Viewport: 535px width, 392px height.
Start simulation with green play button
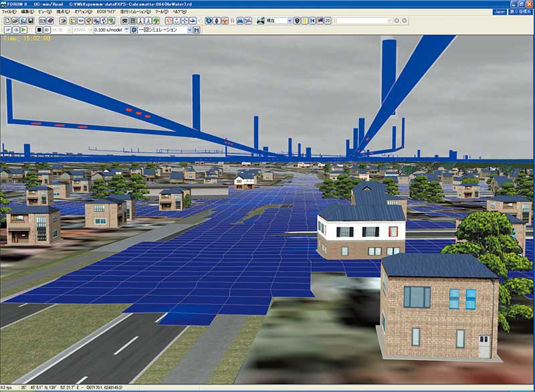click(23, 29)
